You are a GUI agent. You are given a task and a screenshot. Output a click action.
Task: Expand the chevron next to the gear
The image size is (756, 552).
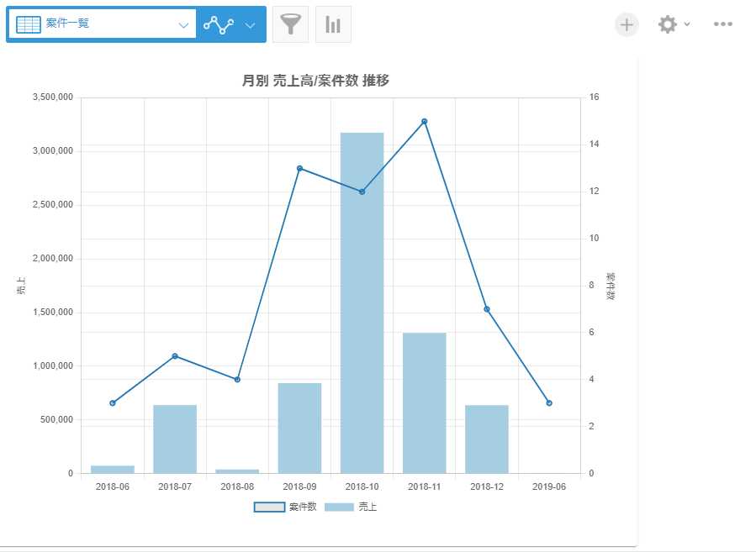[687, 24]
